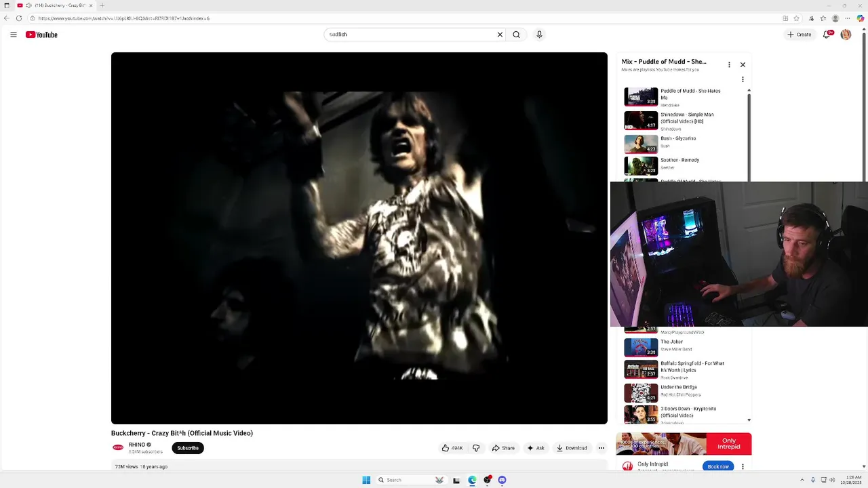868x488 pixels.
Task: Open the Only Intrepid ad banner
Action: 684,444
